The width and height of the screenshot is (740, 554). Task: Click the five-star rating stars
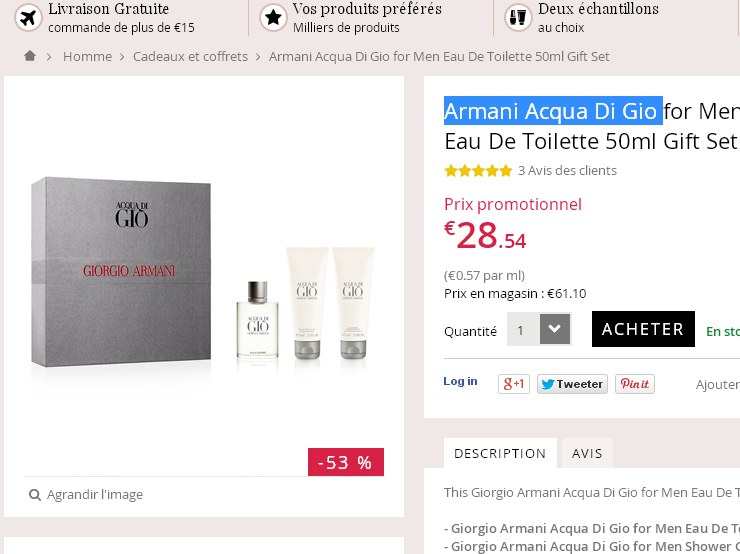tap(478, 170)
